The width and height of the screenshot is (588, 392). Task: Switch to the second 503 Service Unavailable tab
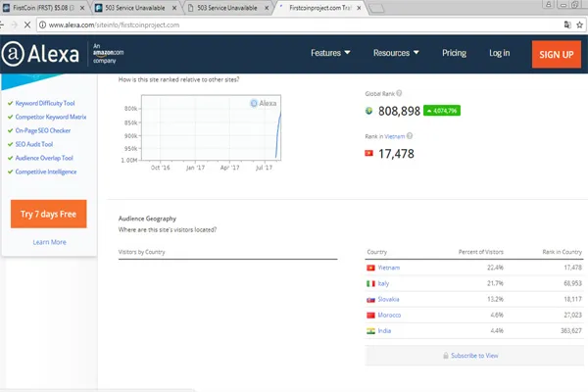click(227, 8)
